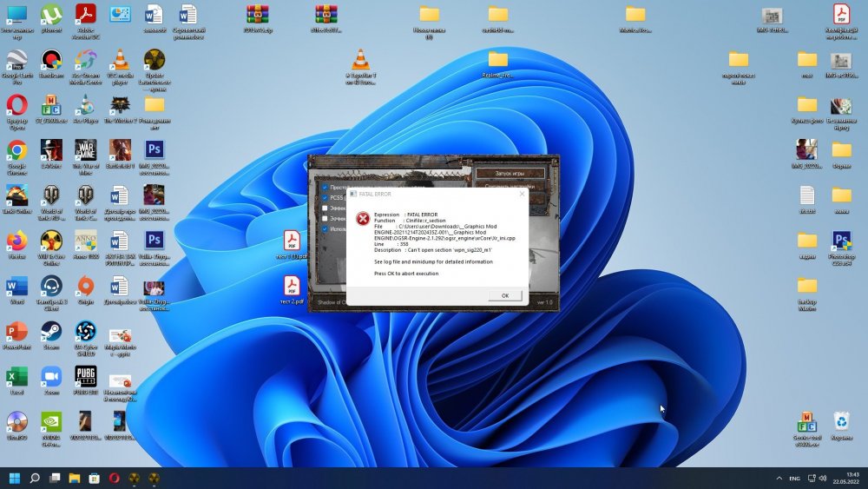This screenshot has width=868, height=489.
Task: Toggle the PCSS checkbox in launcher
Action: (x=325, y=198)
